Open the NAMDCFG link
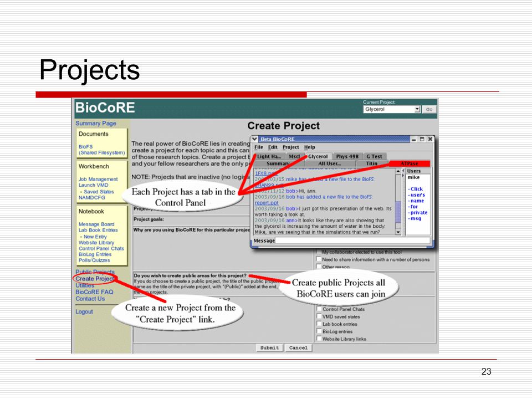The width and height of the screenshot is (532, 399). click(x=91, y=197)
